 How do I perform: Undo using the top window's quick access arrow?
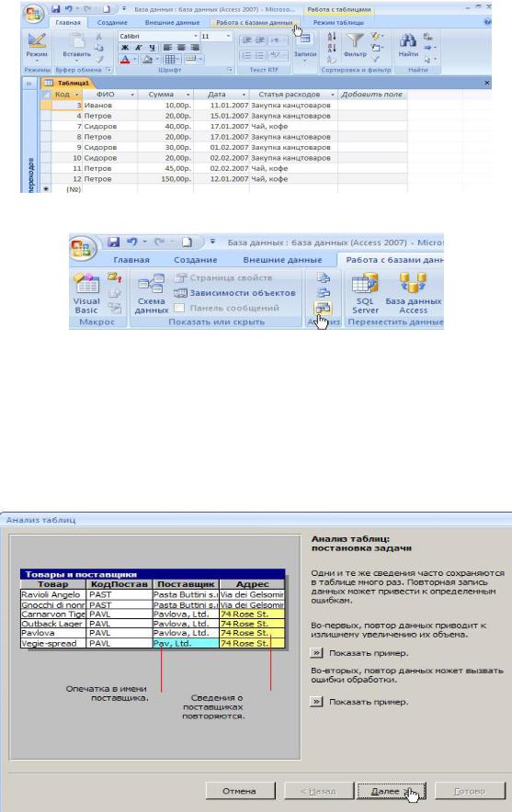click(x=68, y=9)
